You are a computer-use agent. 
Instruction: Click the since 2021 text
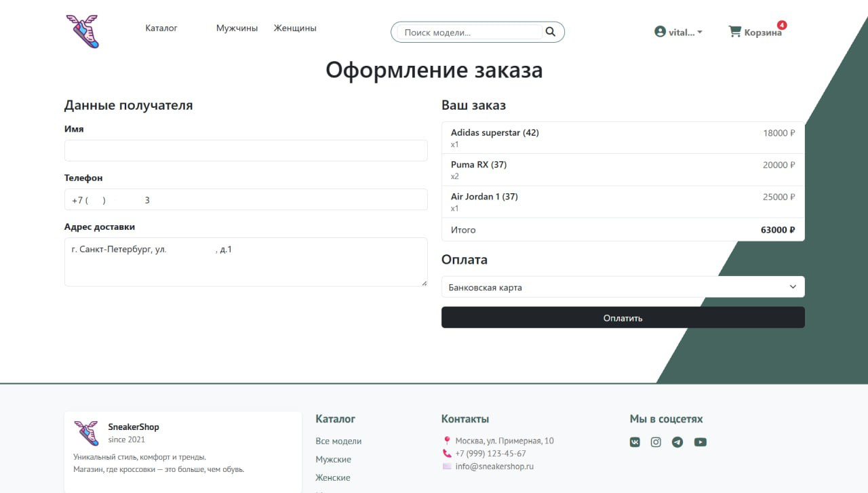pyautogui.click(x=127, y=439)
